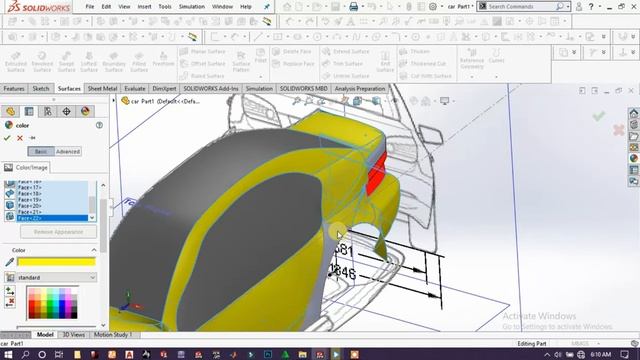Click the Home icon in top toolbar

pyautogui.click(x=287, y=7)
